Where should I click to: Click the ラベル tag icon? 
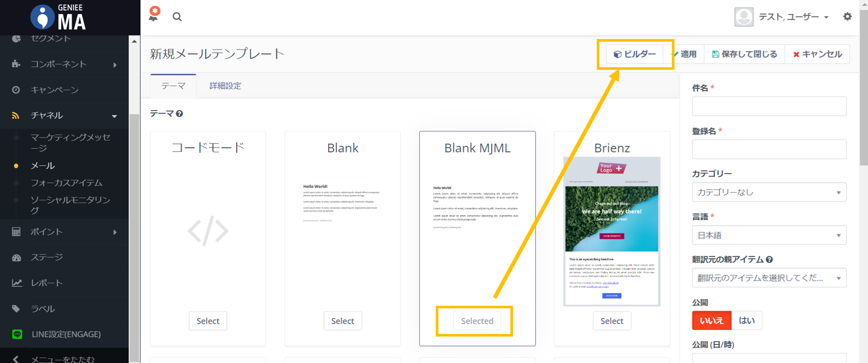[16, 308]
